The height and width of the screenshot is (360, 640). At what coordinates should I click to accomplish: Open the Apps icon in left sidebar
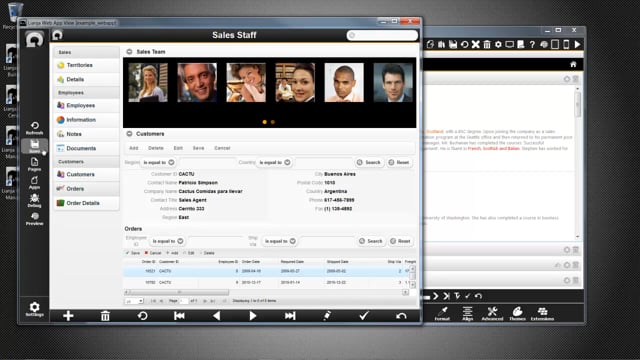[x=35, y=182]
